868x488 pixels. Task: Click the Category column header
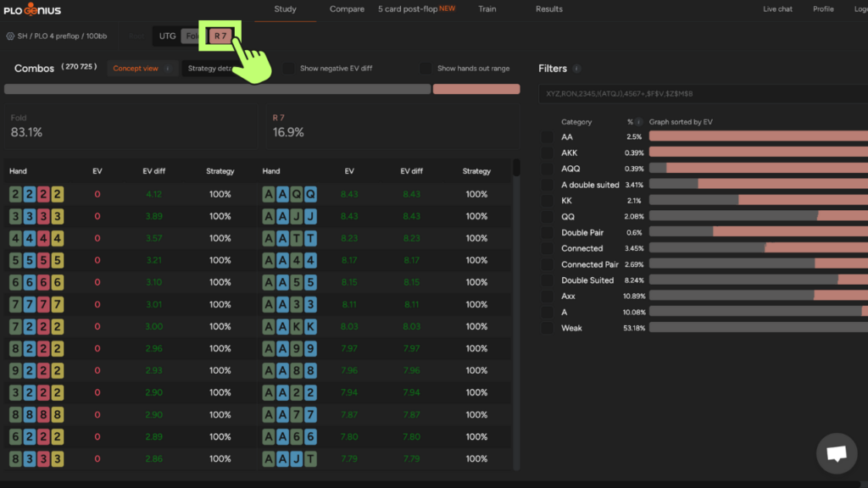click(x=576, y=122)
